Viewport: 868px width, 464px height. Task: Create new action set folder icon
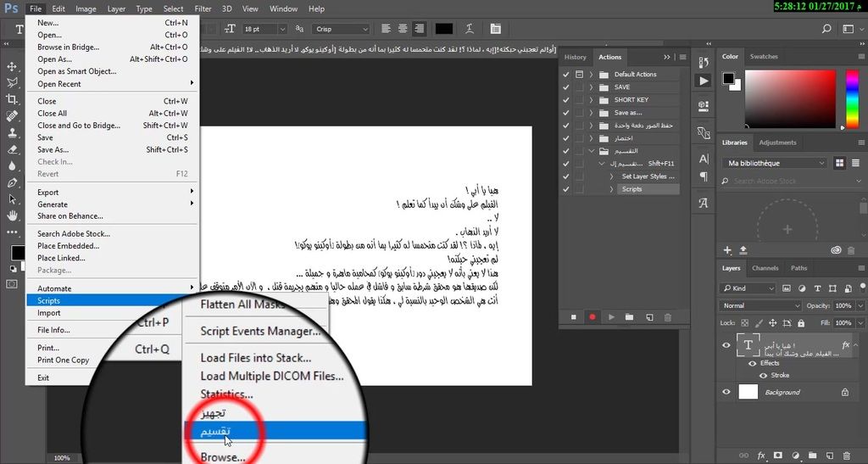pos(630,317)
